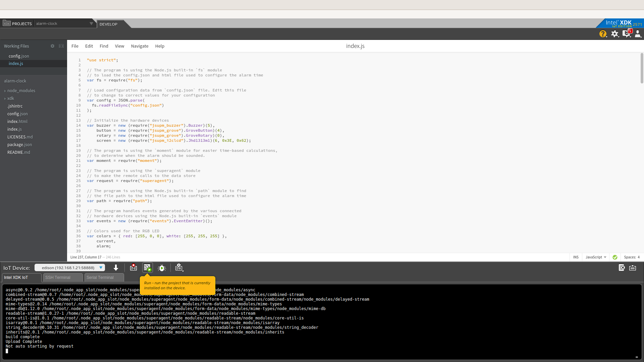Image resolution: width=644 pixels, height=362 pixels.
Task: Click the "Upload Complete" console line
Action: (x=24, y=342)
